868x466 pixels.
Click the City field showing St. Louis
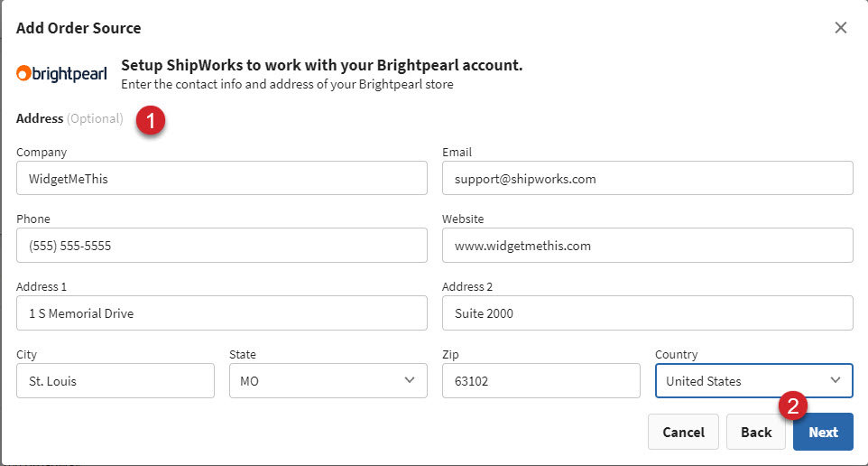point(115,381)
